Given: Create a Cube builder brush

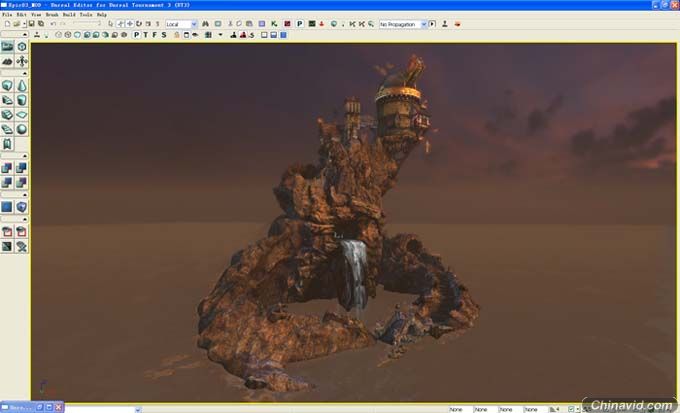Looking at the screenshot, I should [7, 85].
